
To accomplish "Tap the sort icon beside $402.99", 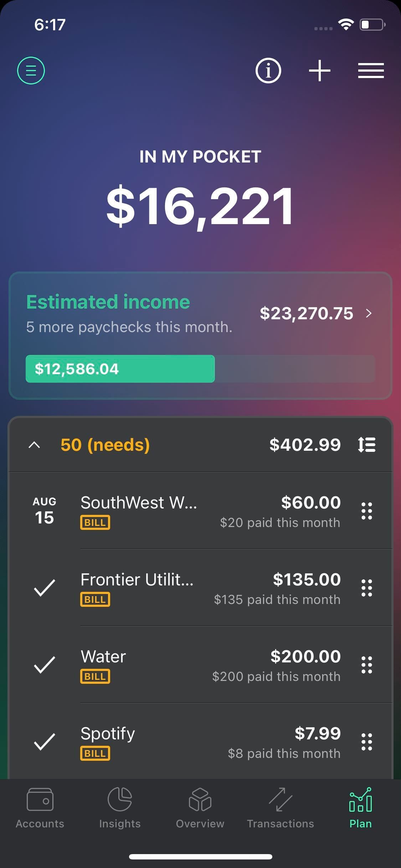I will [367, 445].
